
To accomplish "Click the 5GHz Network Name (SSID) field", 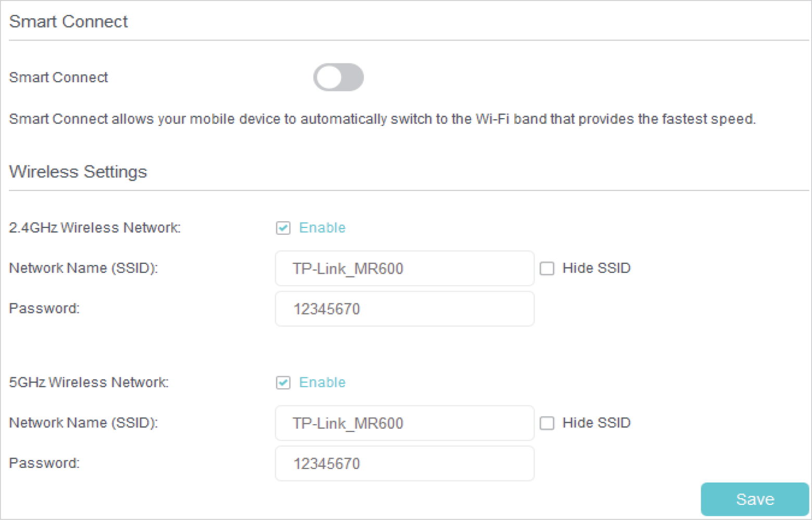I will point(404,423).
